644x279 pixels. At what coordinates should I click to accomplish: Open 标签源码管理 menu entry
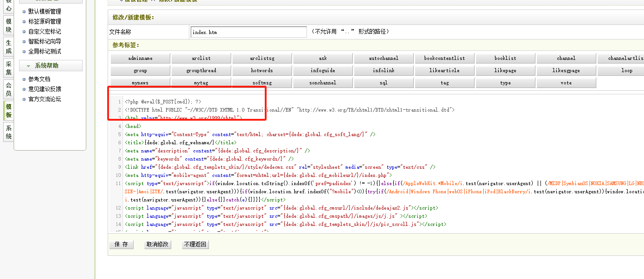pos(45,21)
